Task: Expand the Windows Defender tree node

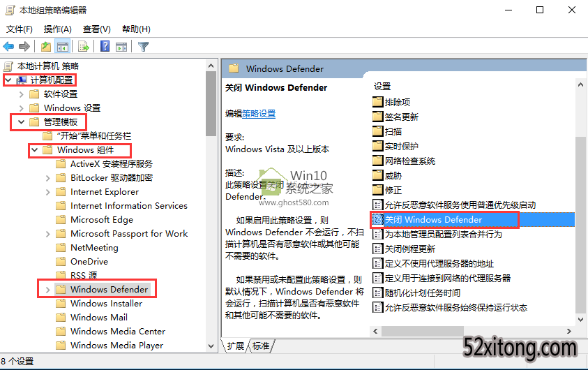Action: (47, 289)
